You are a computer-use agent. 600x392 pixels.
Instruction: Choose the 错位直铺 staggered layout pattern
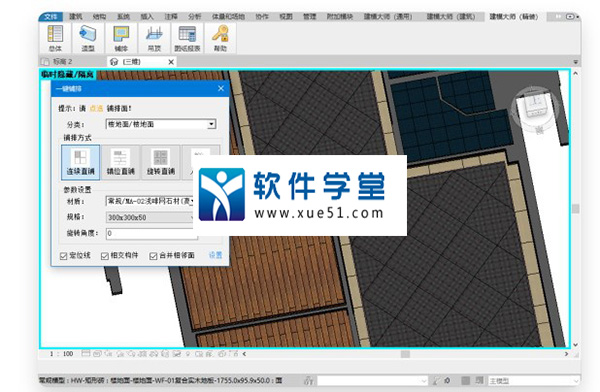click(121, 162)
